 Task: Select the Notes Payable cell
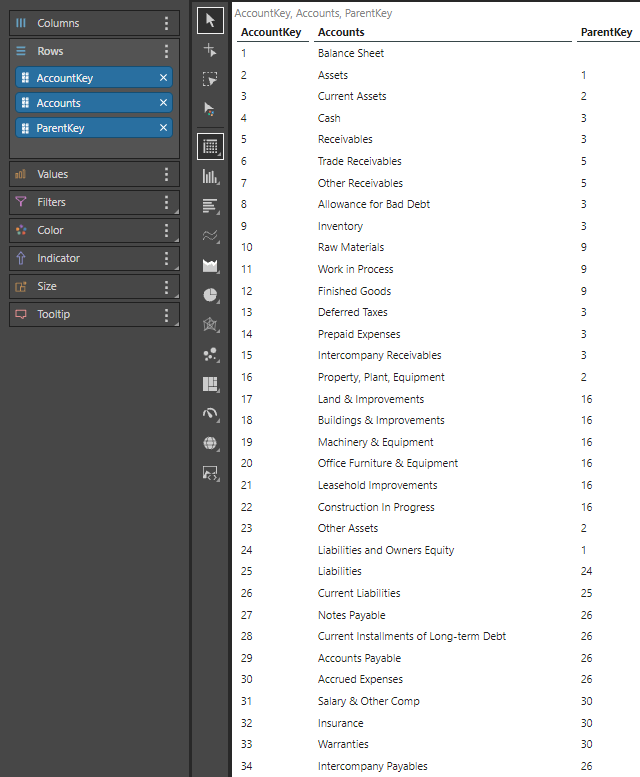coord(351,615)
